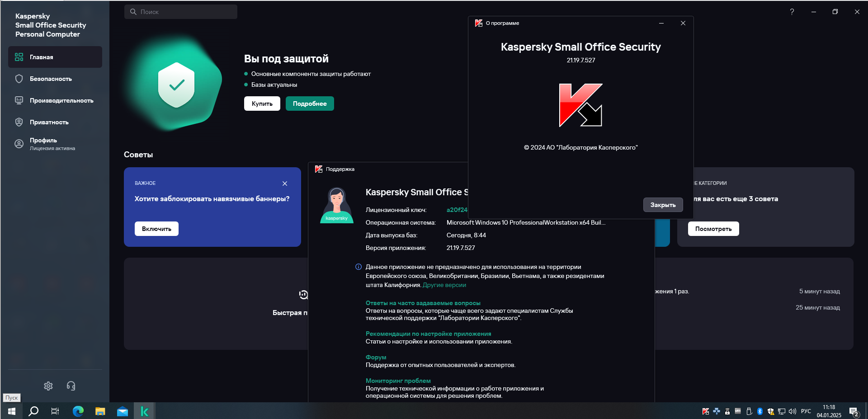Click the '5 минут назад' entry

pos(819,291)
